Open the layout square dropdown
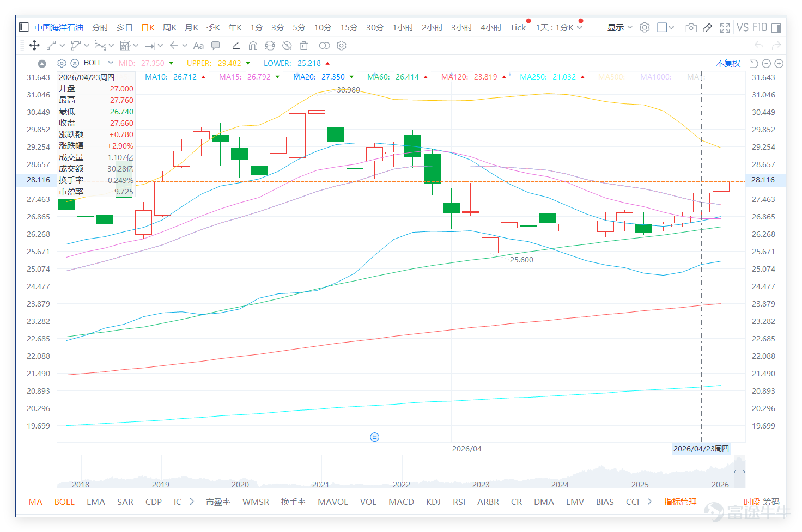 tap(666, 27)
